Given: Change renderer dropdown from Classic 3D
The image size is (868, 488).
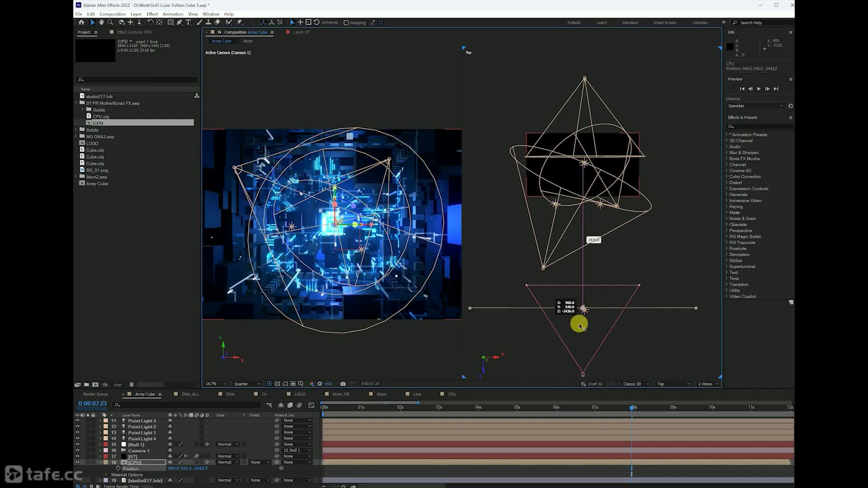Looking at the screenshot, I should point(635,384).
